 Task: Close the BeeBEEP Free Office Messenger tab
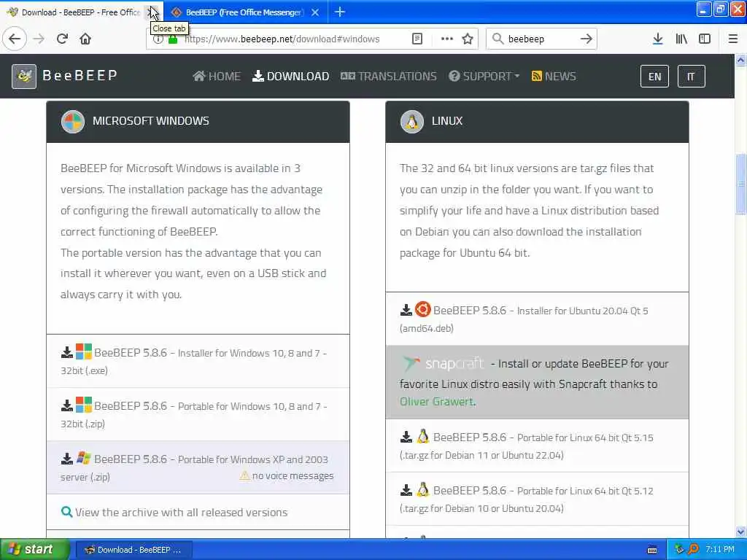[x=315, y=12]
